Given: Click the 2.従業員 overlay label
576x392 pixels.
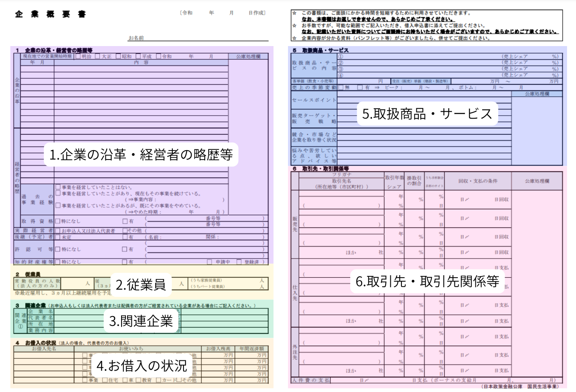Looking at the screenshot, I should coord(141,285).
